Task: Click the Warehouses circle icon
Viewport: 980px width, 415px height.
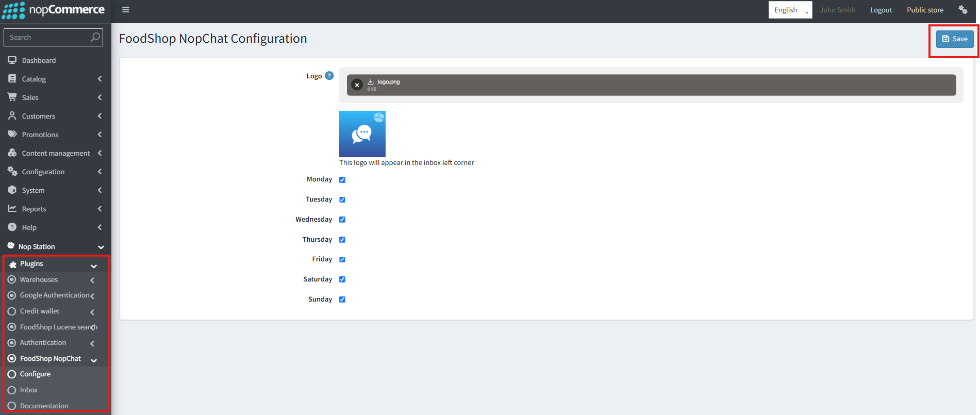Action: [12, 279]
